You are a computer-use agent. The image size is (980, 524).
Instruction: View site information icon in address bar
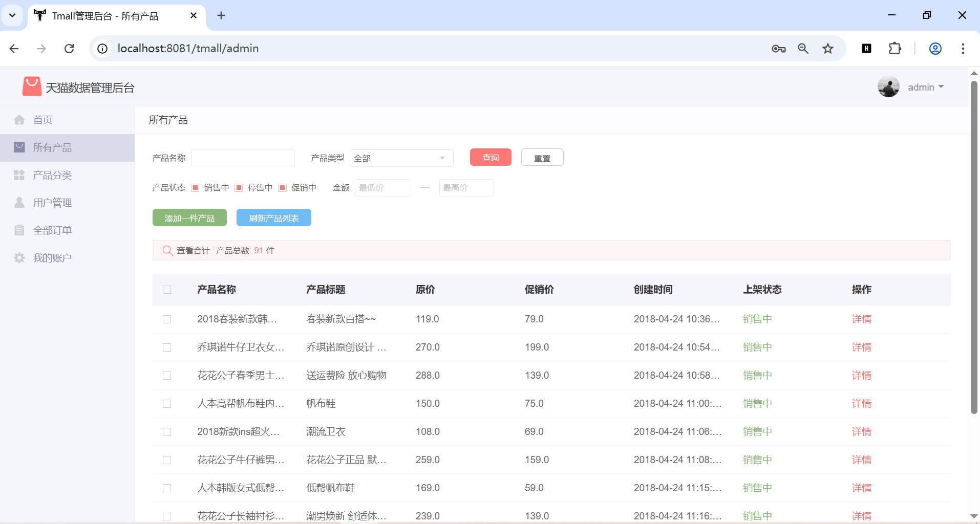[x=102, y=49]
